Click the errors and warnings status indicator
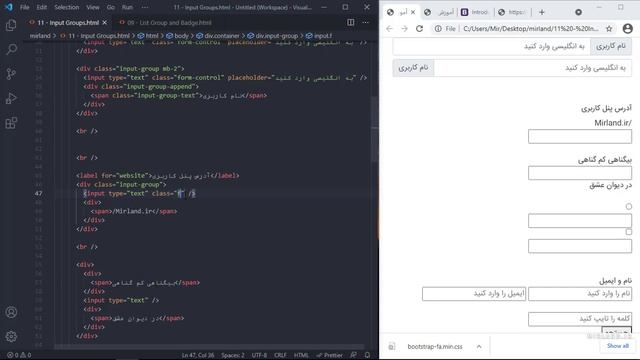Screen dimensions: 640x360 19,355
